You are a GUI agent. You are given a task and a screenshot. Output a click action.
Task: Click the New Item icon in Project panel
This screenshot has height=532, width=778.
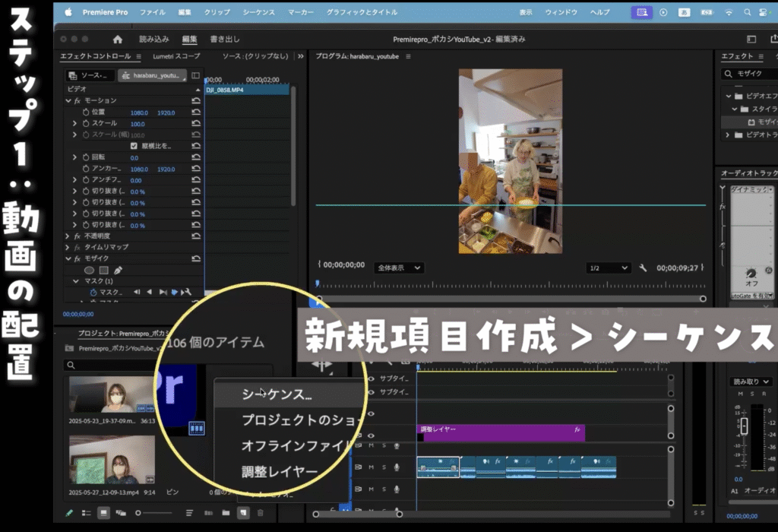coord(243,513)
